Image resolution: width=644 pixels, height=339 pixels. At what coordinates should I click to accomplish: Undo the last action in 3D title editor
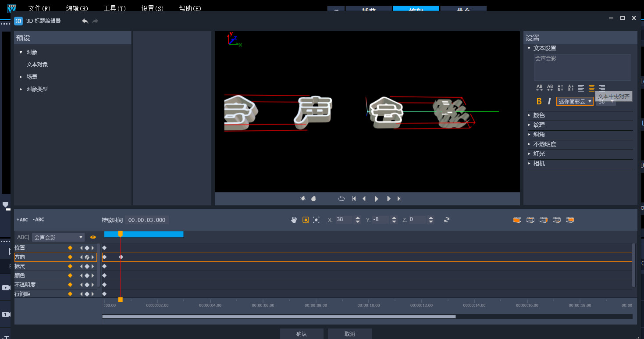(x=85, y=21)
